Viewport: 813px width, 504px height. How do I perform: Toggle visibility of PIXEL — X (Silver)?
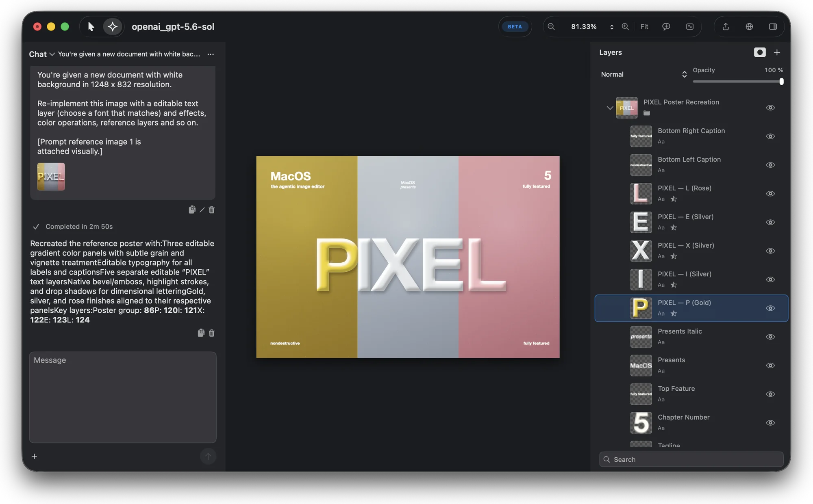770,251
